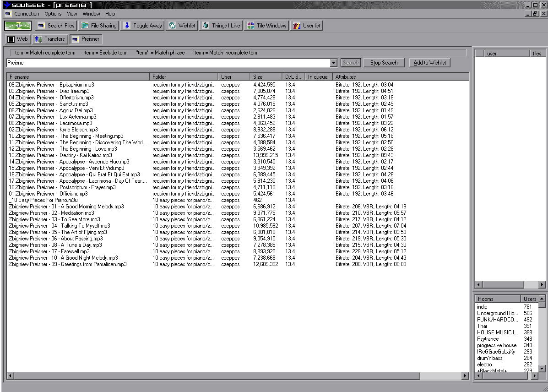Open the Window menu
Image resolution: width=548 pixels, height=392 pixels.
(91, 14)
